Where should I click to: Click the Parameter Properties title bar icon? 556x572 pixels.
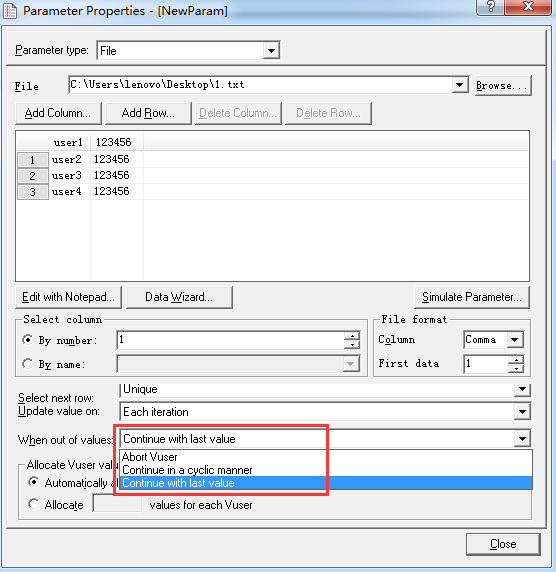[x=10, y=11]
